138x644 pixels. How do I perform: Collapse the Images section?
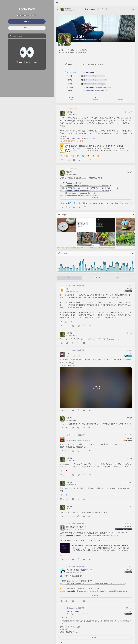(x=133, y=214)
